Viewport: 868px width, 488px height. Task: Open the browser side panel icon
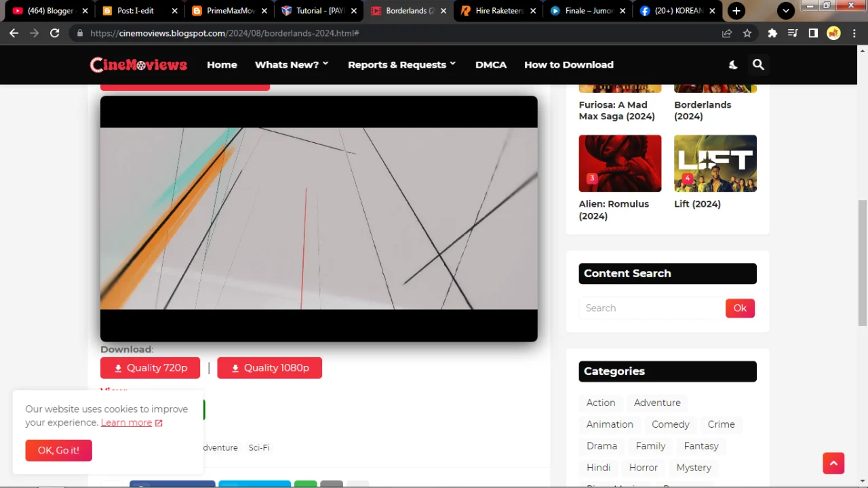[813, 33]
